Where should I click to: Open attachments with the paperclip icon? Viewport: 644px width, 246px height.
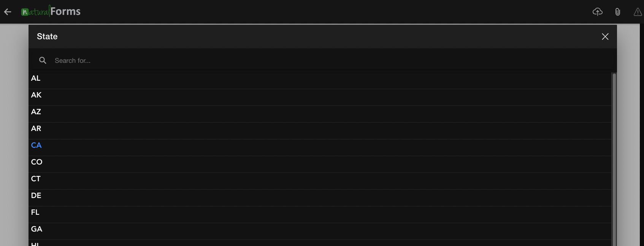[x=618, y=12]
